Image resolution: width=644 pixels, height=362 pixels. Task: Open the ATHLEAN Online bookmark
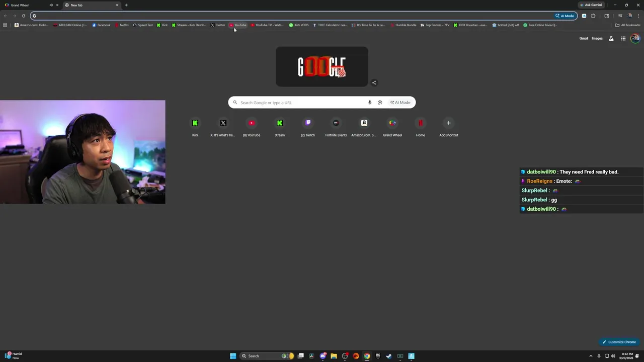point(70,25)
